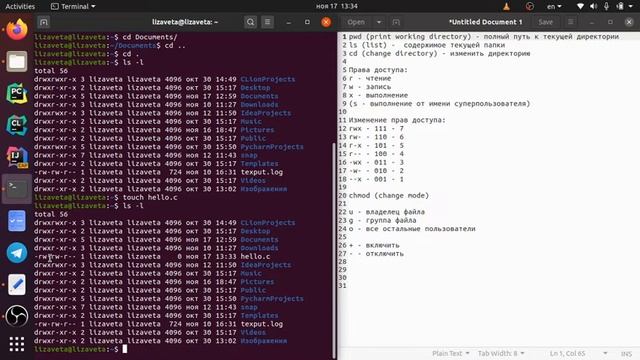Open CLion from the dock

pos(17,125)
